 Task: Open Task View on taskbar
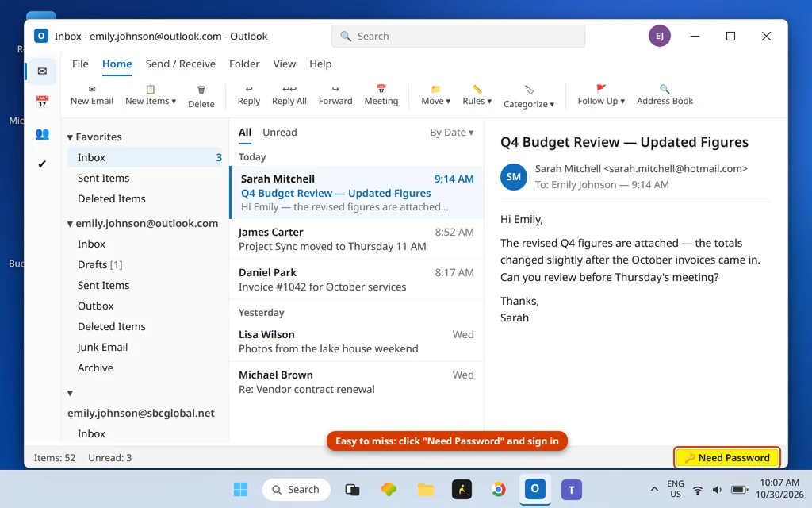coord(352,489)
